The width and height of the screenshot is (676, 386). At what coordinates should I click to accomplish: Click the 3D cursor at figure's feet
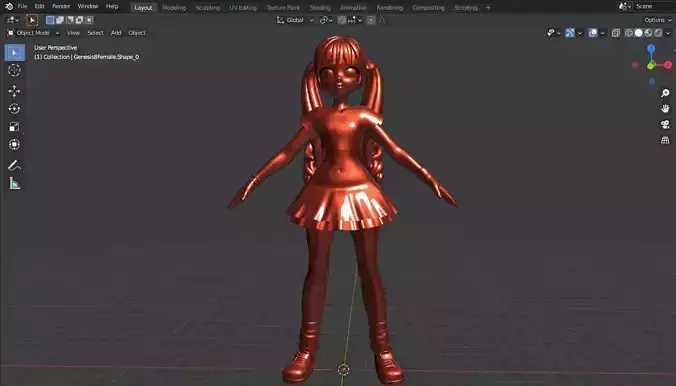tap(344, 370)
